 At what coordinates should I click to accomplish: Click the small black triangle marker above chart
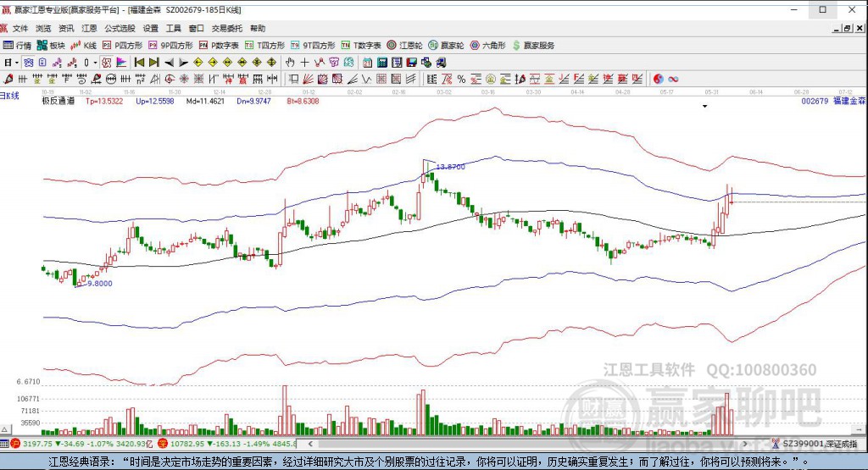click(704, 106)
